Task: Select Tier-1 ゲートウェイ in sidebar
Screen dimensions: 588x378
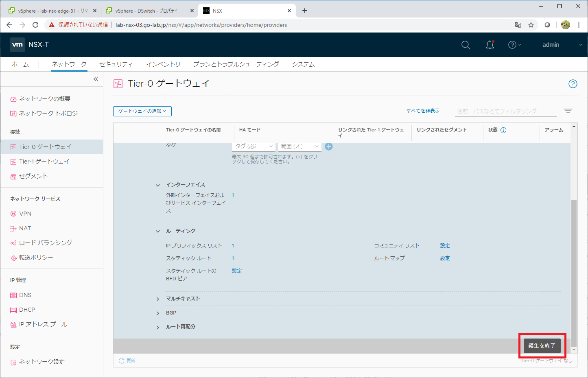Action: pyautogui.click(x=40, y=162)
